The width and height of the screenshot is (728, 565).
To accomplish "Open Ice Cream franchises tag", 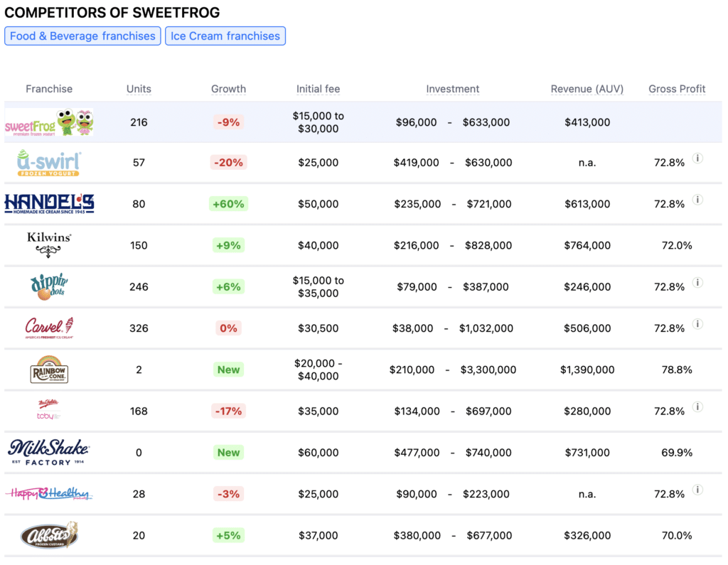I will [x=225, y=36].
